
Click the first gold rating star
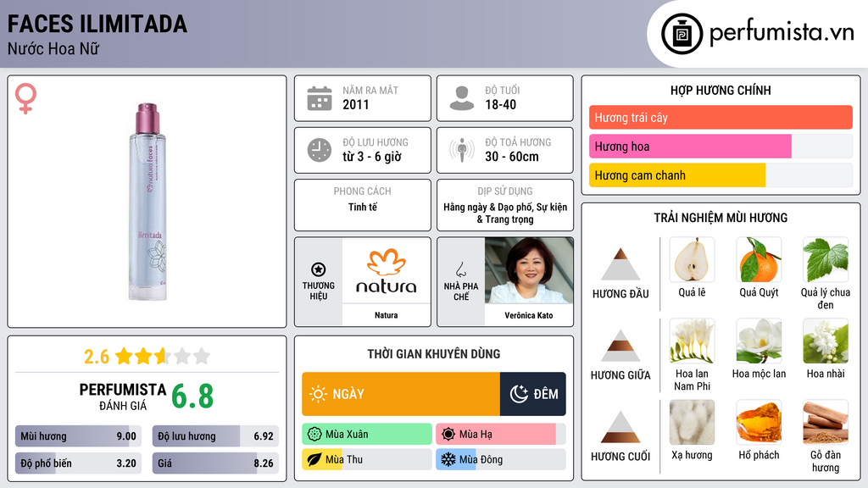[124, 356]
